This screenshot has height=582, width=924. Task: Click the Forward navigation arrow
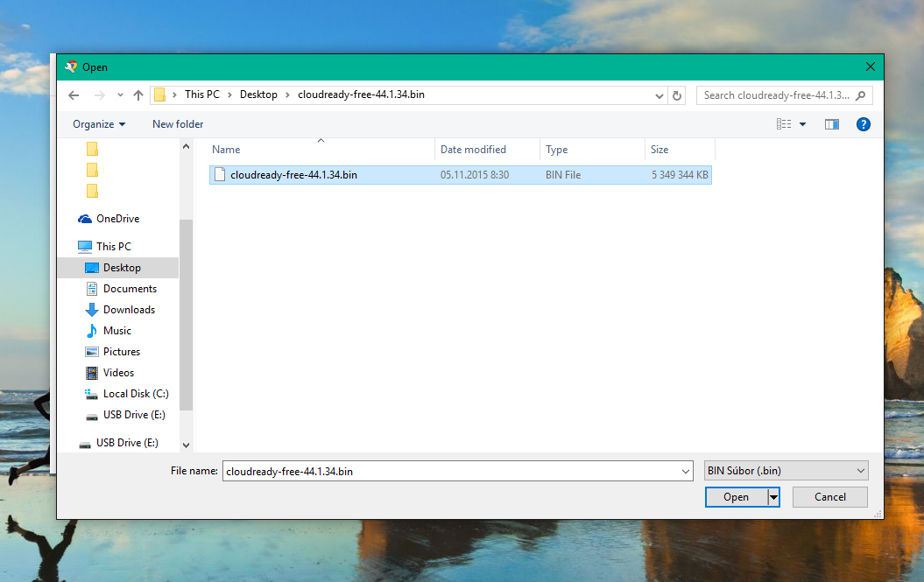[100, 95]
